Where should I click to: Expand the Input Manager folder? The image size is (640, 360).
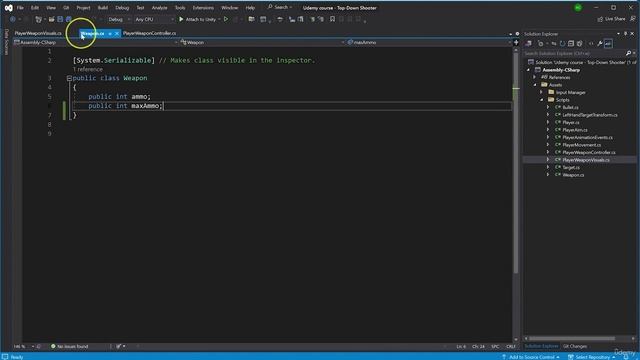pos(542,92)
